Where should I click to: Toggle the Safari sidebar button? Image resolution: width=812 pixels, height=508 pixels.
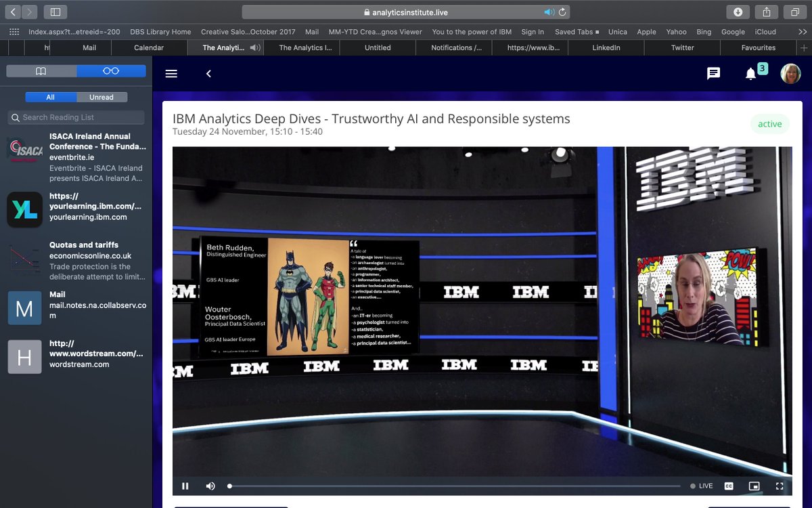pos(55,12)
